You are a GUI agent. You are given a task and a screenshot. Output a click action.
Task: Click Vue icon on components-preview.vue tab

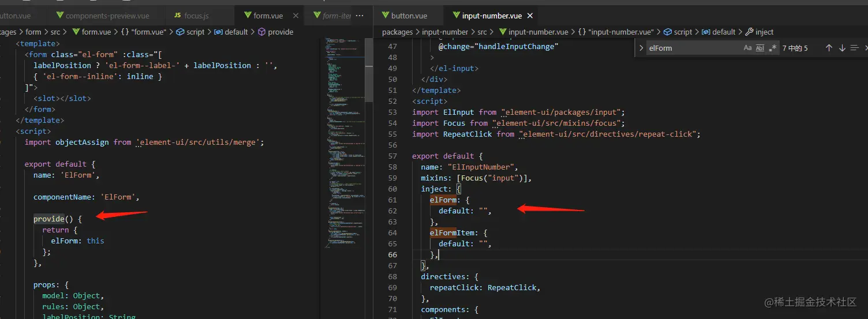59,16
